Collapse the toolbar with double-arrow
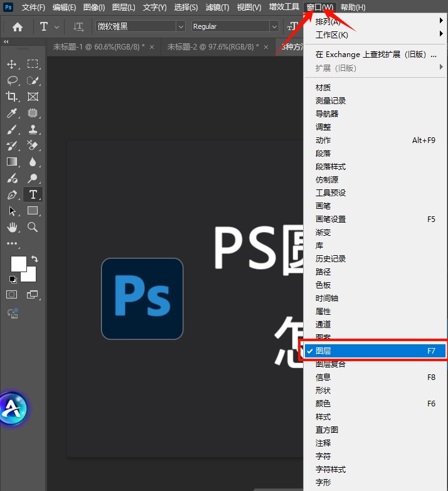The image size is (448, 491). click(x=6, y=41)
